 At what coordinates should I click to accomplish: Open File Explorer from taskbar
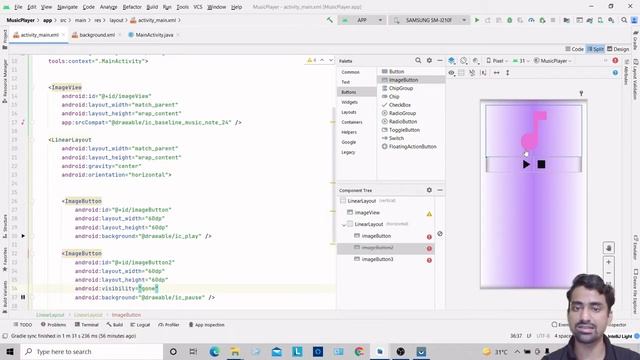tap(235, 351)
